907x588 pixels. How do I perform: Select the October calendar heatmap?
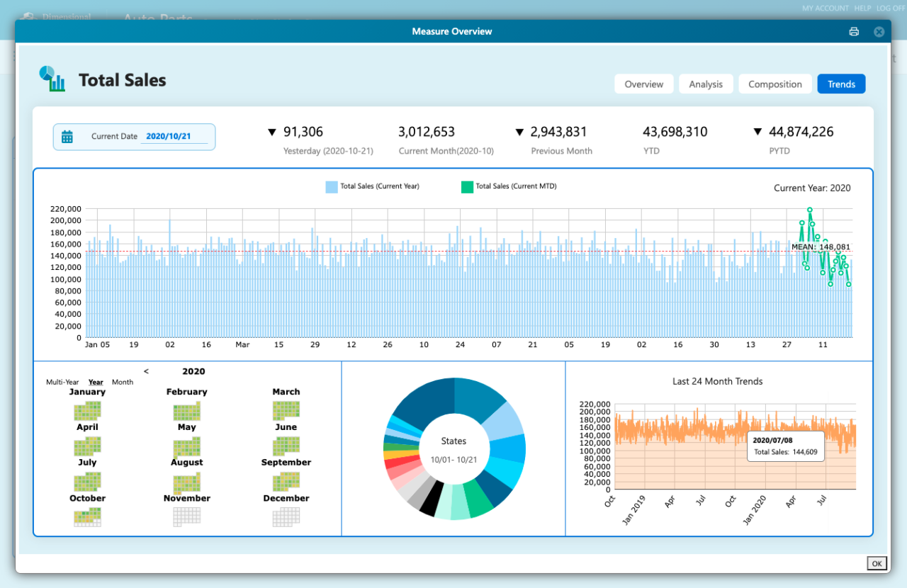click(87, 516)
